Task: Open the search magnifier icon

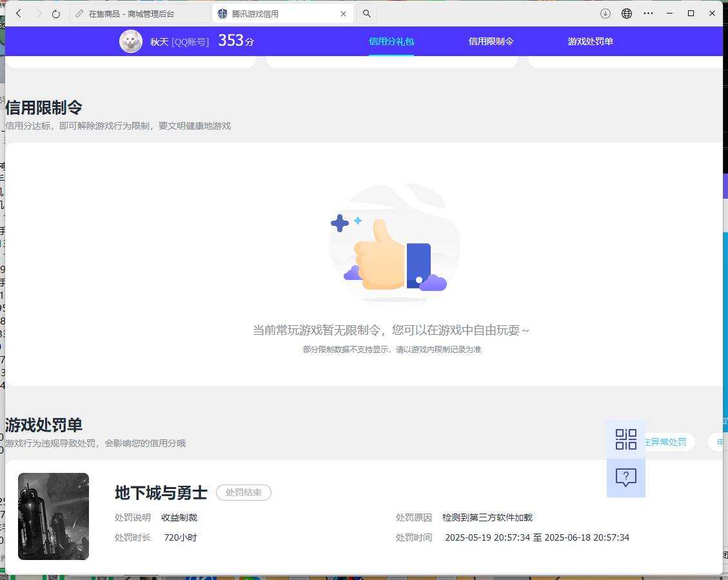Action: coord(367,14)
